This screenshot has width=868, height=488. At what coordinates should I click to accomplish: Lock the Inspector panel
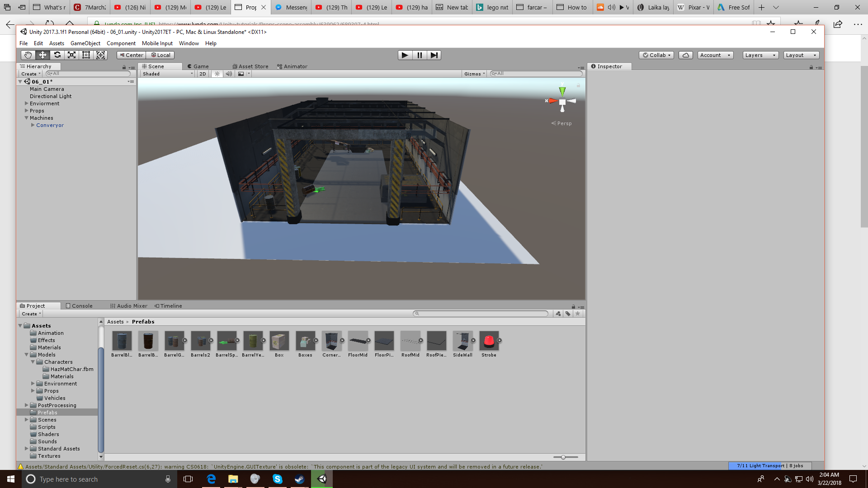pos(811,67)
